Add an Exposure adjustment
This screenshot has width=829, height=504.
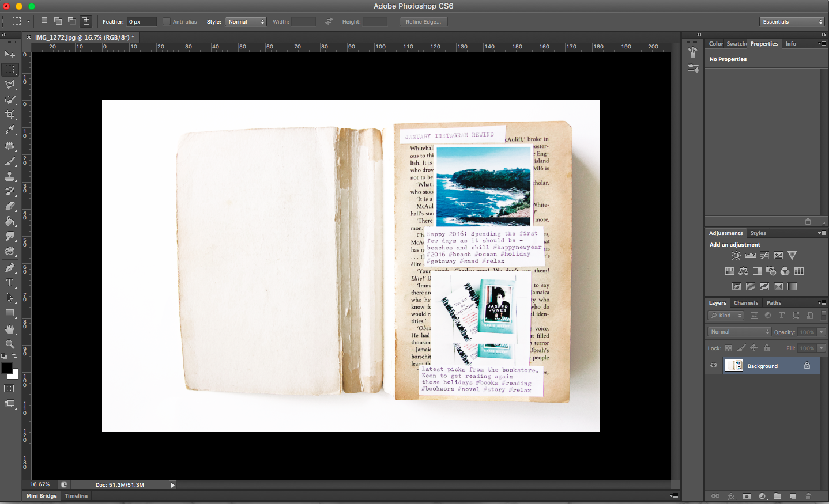click(x=778, y=256)
